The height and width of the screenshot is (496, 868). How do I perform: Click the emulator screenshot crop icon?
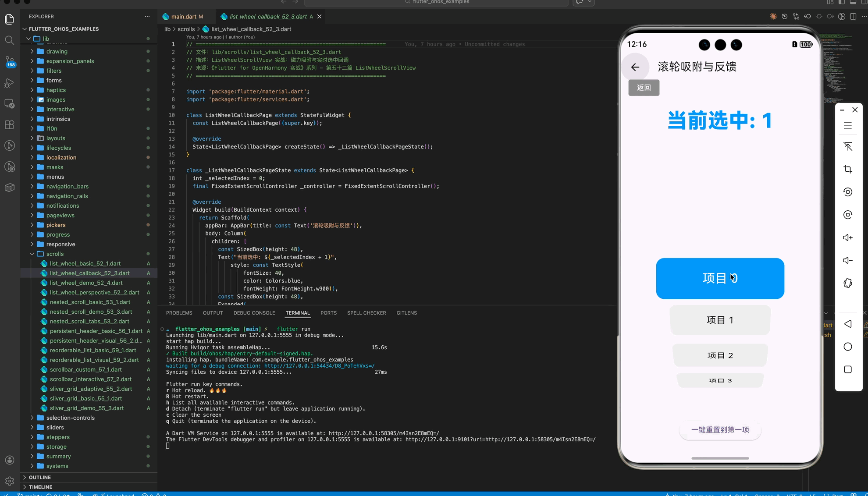(x=847, y=169)
